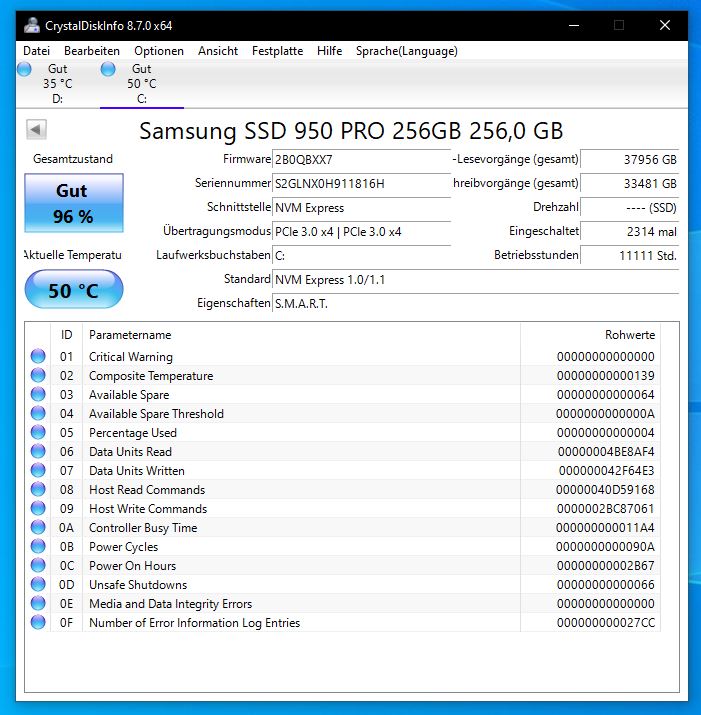Open the Hilfe menu

pyautogui.click(x=329, y=51)
